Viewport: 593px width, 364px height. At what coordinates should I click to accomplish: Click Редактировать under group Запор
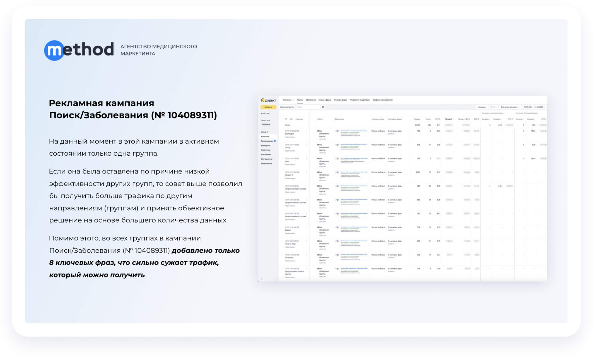pos(290,151)
